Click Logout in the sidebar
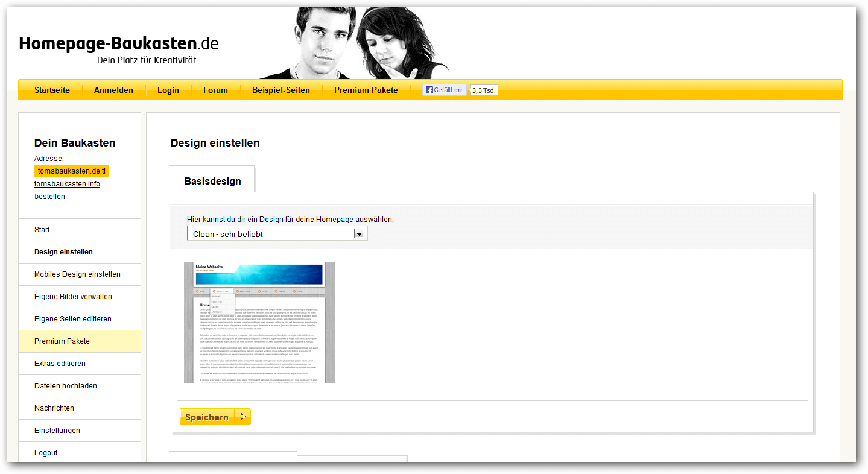 [x=80, y=453]
